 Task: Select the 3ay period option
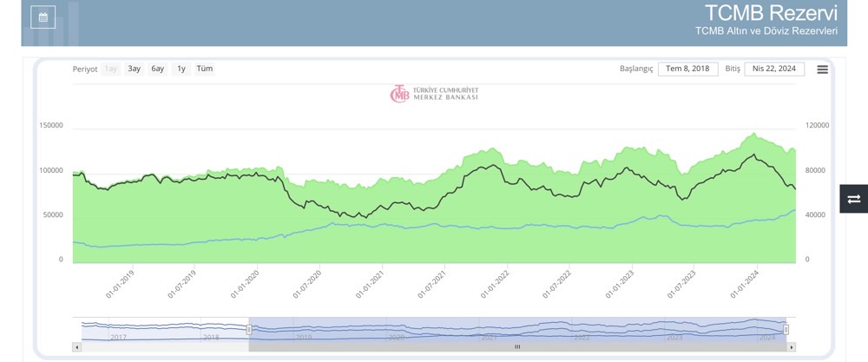[x=134, y=69]
